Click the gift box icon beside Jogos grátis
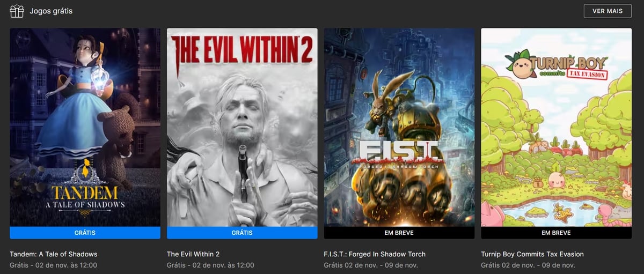This screenshot has width=644, height=274. 17,11
